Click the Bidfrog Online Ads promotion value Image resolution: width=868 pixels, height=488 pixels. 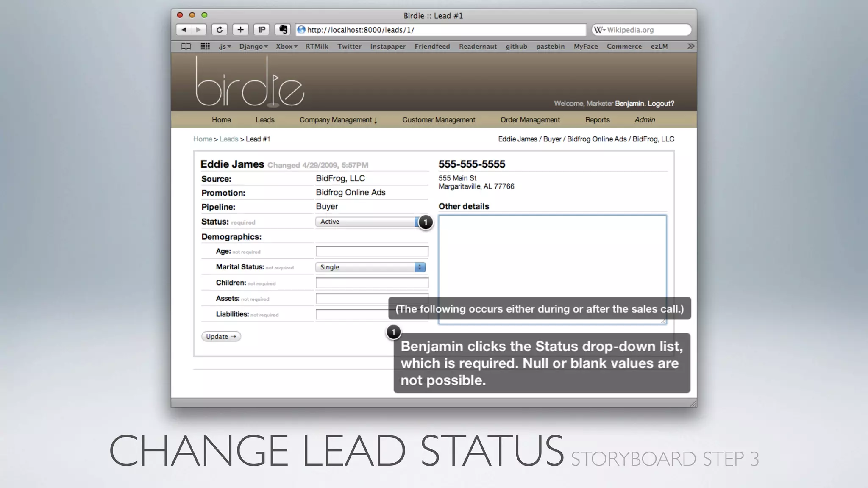(351, 192)
